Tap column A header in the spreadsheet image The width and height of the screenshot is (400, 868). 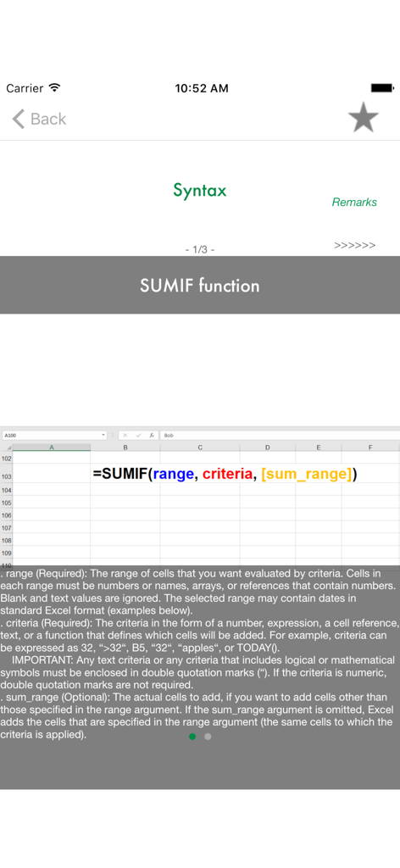pyautogui.click(x=52, y=448)
